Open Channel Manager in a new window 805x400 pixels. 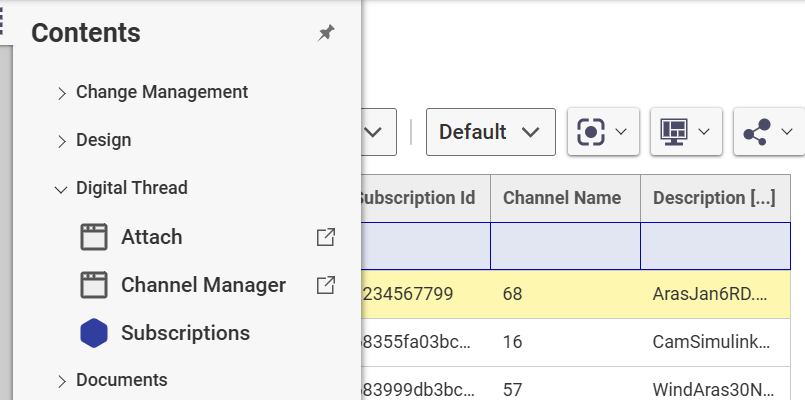click(326, 285)
